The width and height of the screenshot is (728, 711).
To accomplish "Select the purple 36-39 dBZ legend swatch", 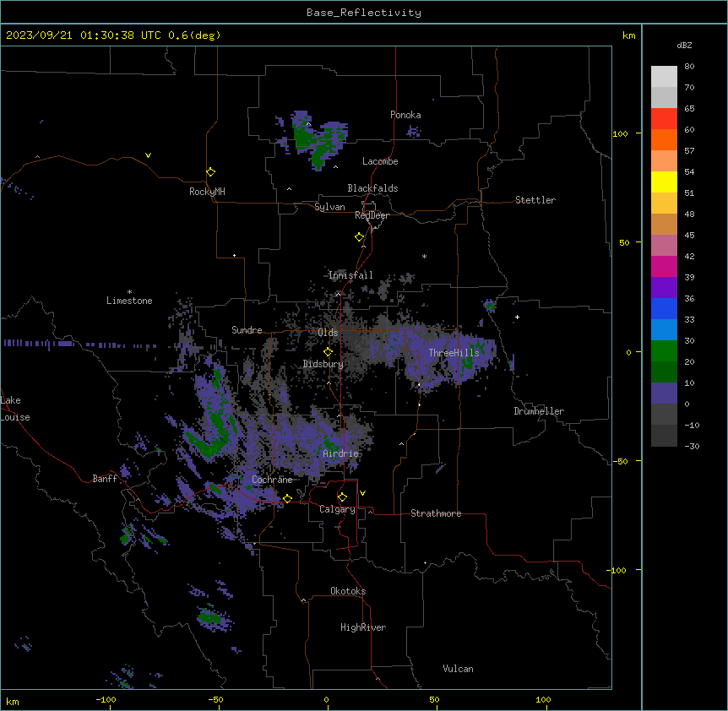I will [x=664, y=288].
